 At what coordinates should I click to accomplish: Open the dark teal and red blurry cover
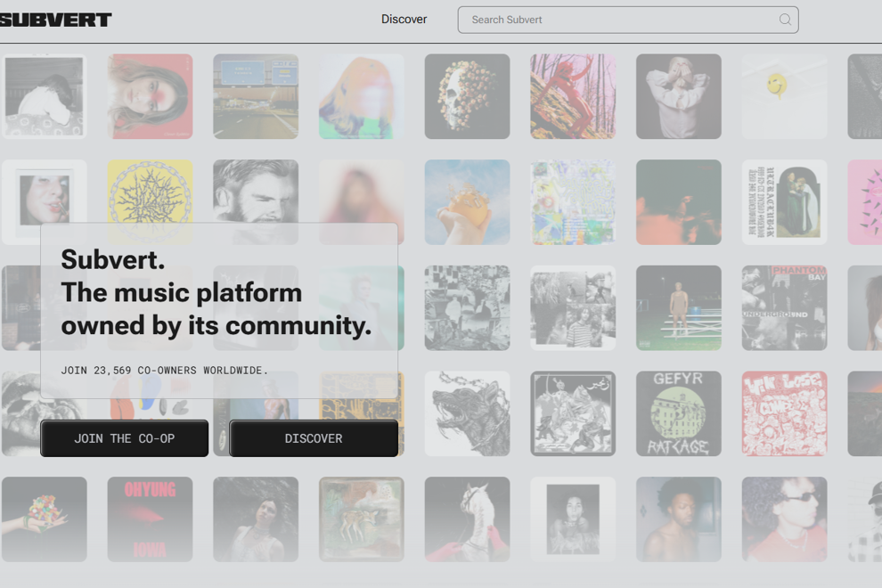[678, 202]
